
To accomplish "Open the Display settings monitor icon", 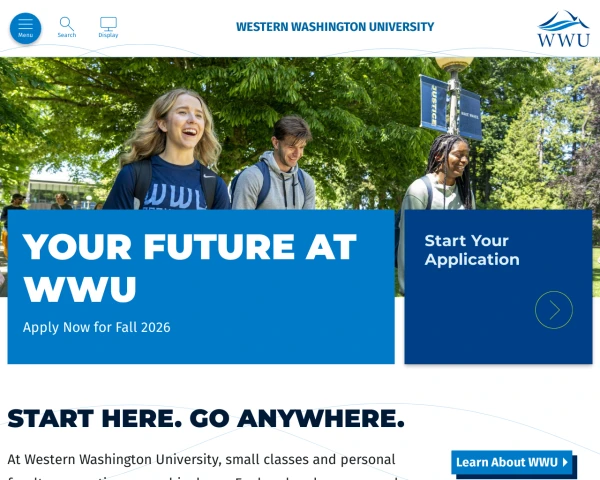I will tap(108, 24).
